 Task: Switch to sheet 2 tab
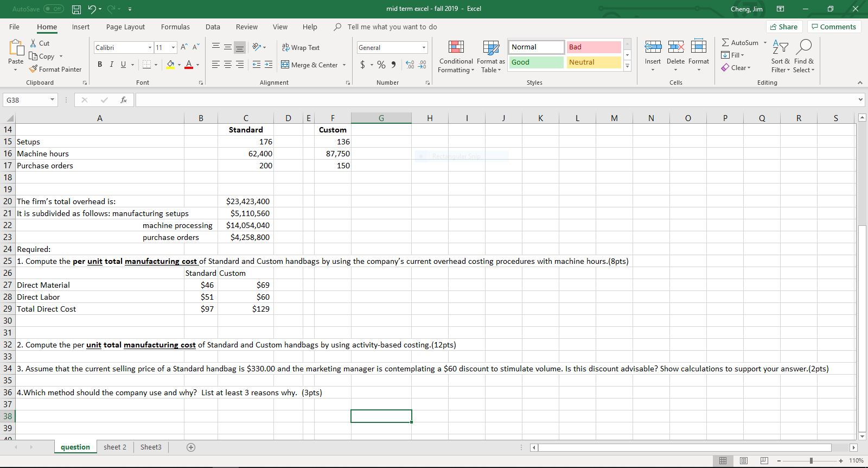(115, 447)
